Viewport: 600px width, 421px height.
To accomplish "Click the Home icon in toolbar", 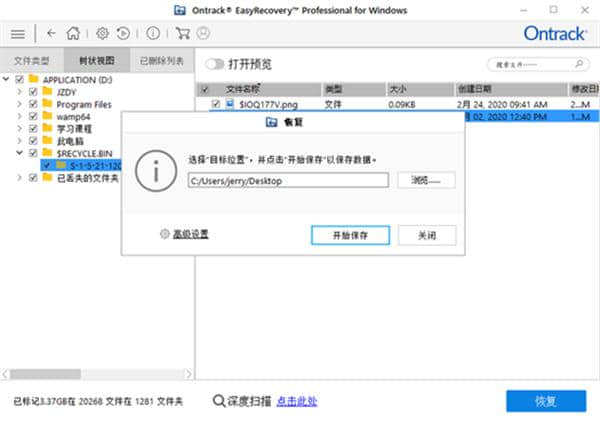I will [x=73, y=33].
